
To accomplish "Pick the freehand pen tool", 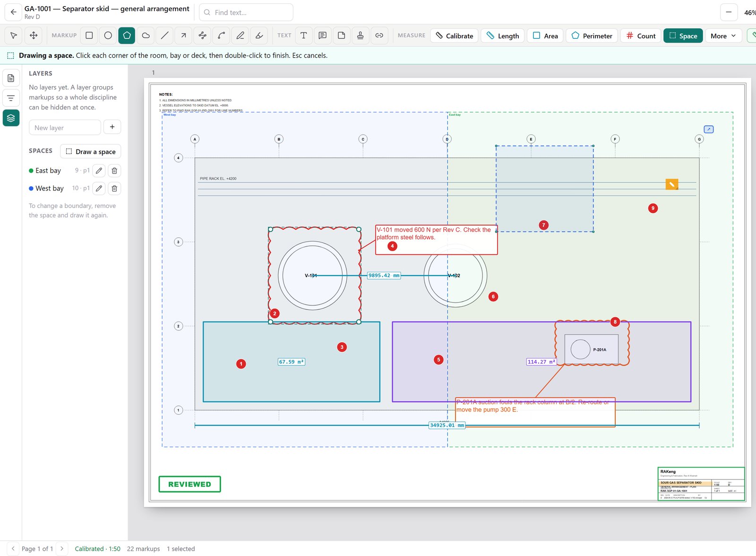I will click(x=241, y=35).
